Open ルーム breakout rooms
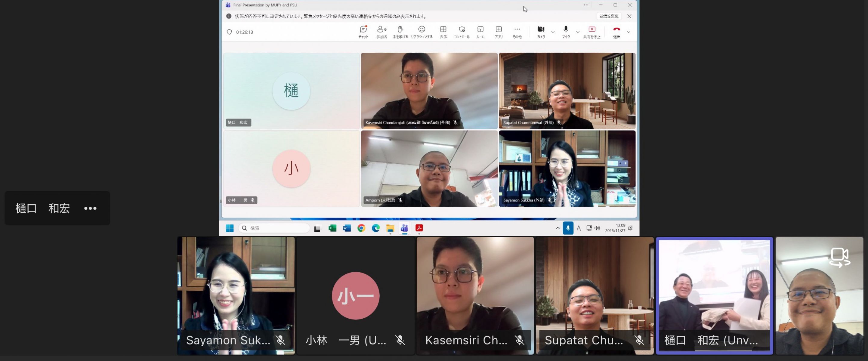Screen dimensions: 868x361 (480, 32)
